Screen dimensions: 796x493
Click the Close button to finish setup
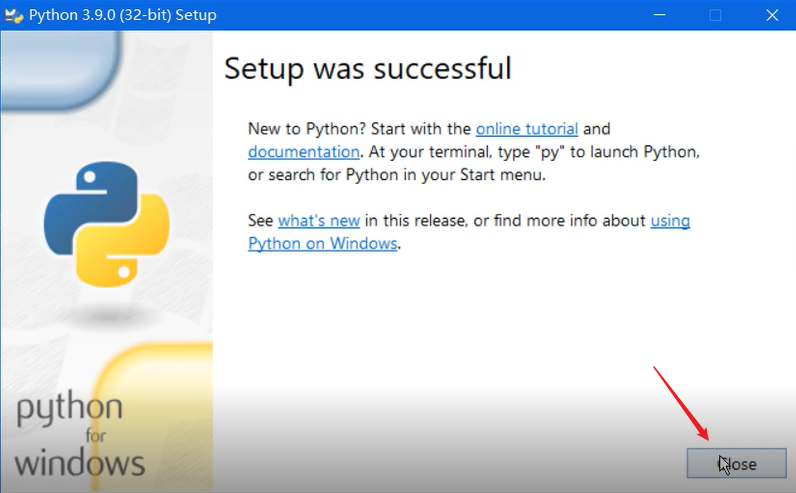tap(736, 463)
